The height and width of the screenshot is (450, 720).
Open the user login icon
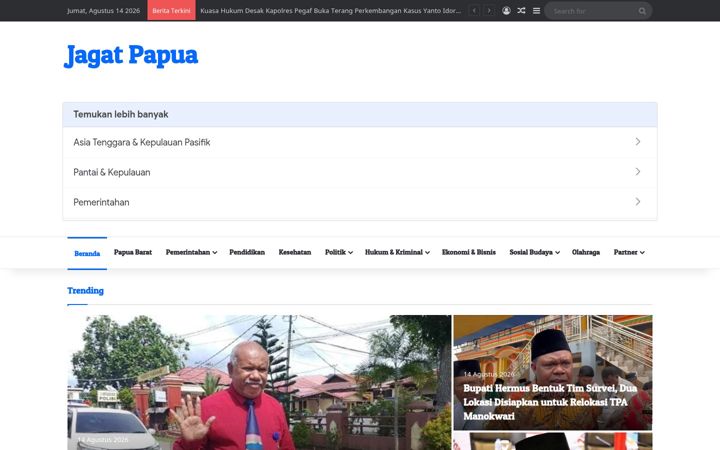point(506,11)
